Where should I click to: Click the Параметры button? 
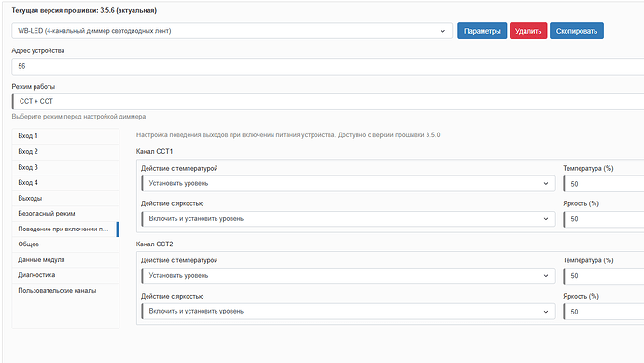tap(483, 31)
